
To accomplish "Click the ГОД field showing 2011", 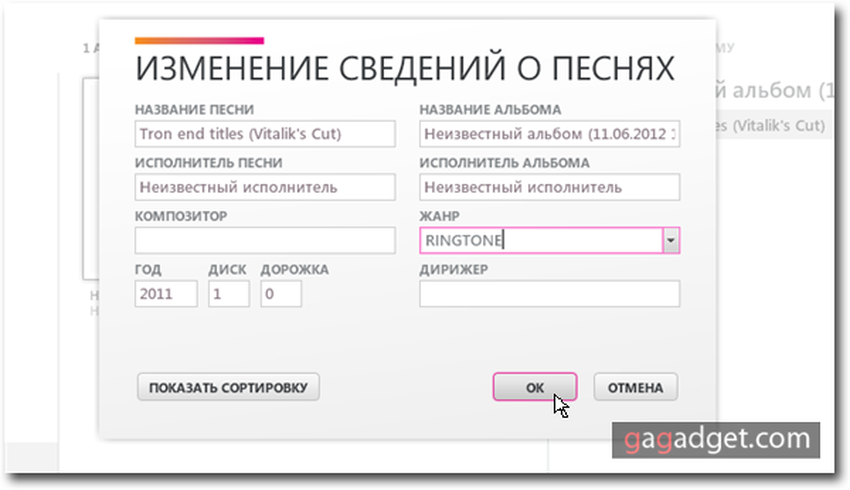I will tap(166, 294).
